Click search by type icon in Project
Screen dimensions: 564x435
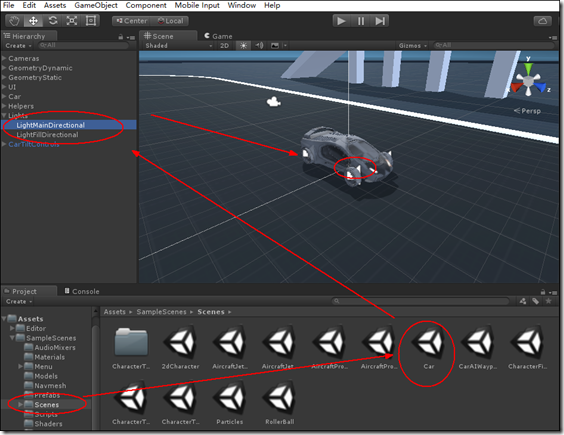pyautogui.click(x=523, y=301)
